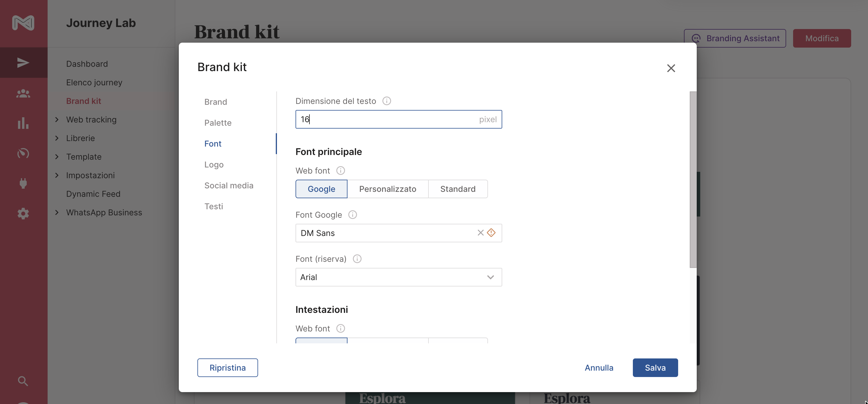This screenshot has width=868, height=404.
Task: Expand the WhatsApp Business section chevron
Action: [x=57, y=213]
